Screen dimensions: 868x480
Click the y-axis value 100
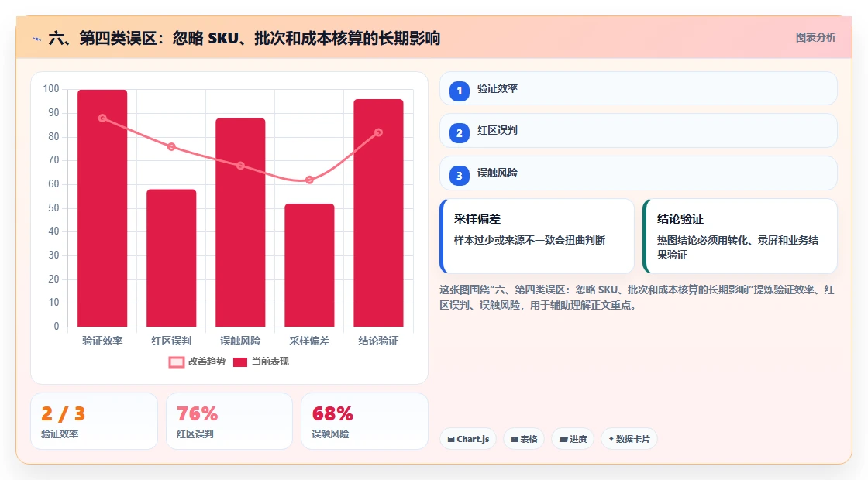click(51, 89)
